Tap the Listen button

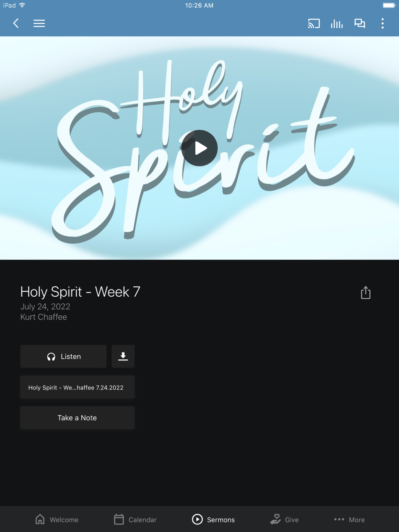[63, 357]
